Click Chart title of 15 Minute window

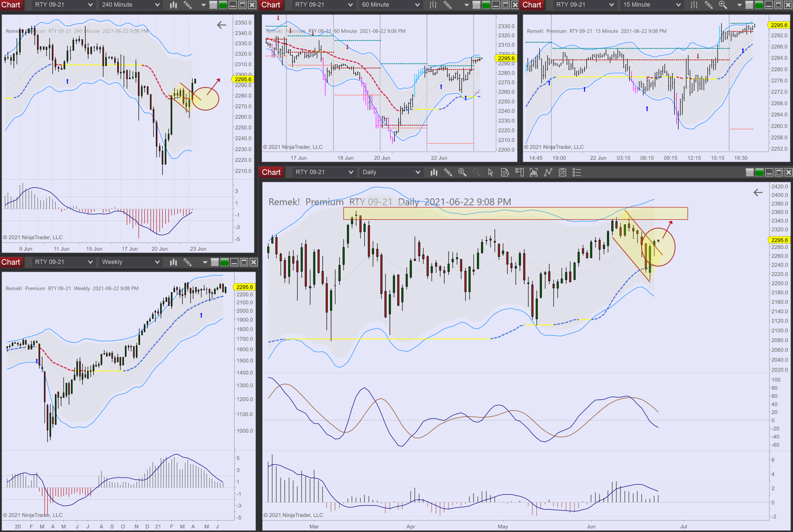(532, 5)
